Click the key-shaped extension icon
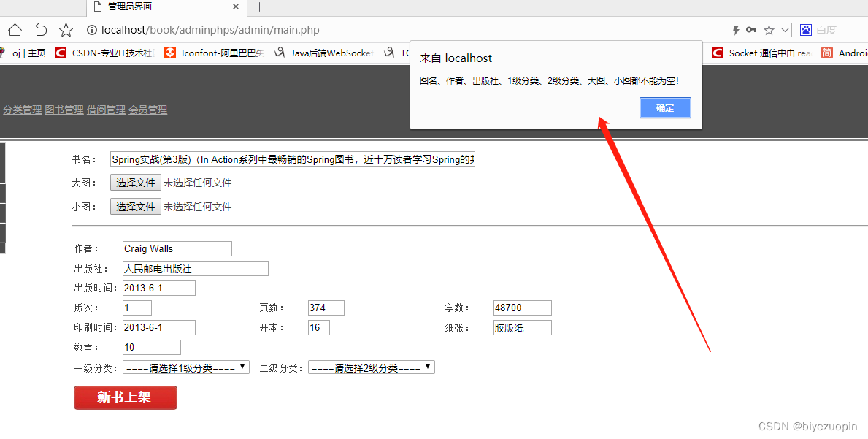868x439 pixels. pyautogui.click(x=751, y=30)
